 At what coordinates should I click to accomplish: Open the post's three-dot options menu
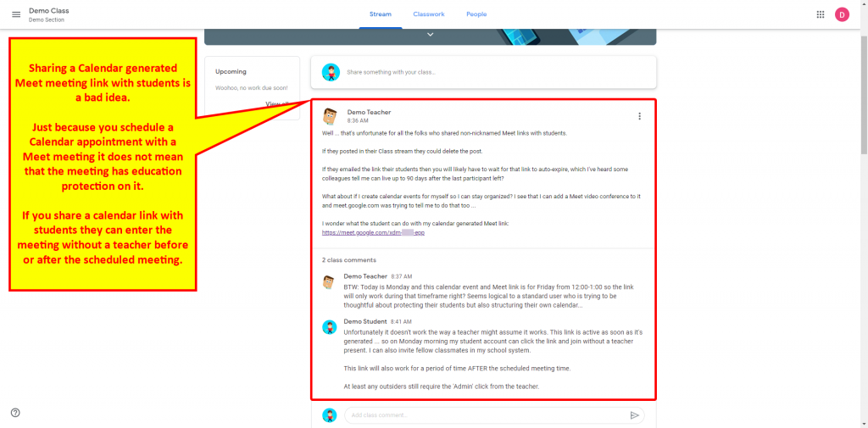[639, 116]
